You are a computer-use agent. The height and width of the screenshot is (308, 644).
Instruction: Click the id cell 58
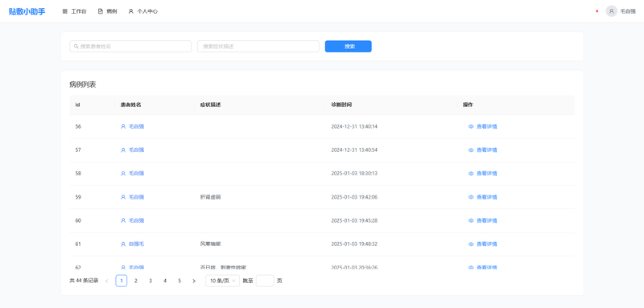[78, 174]
